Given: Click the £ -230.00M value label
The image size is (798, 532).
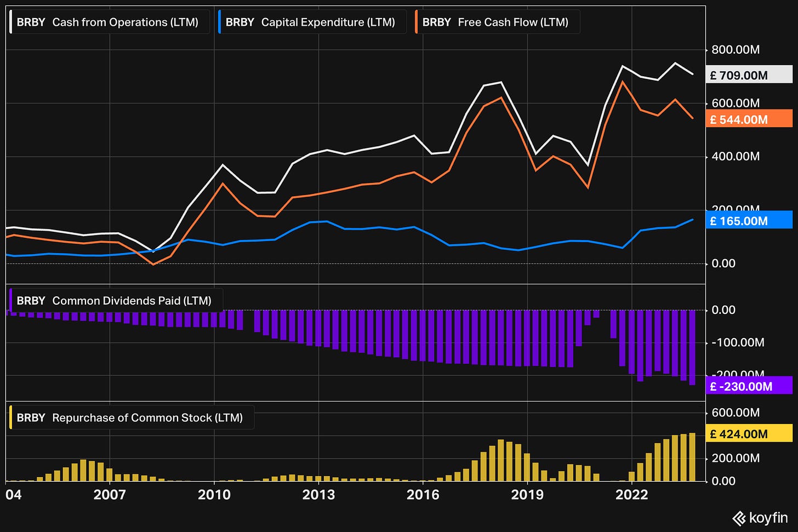Looking at the screenshot, I should click(749, 386).
